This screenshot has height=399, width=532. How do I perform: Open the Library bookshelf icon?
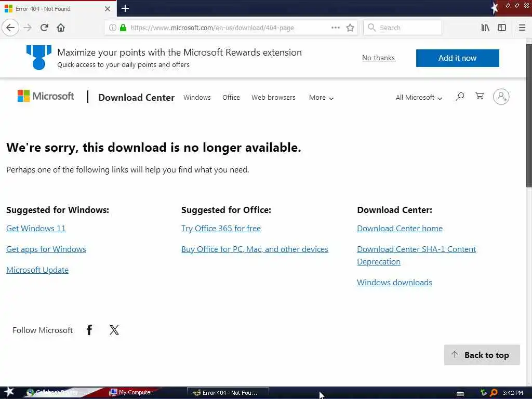click(485, 28)
